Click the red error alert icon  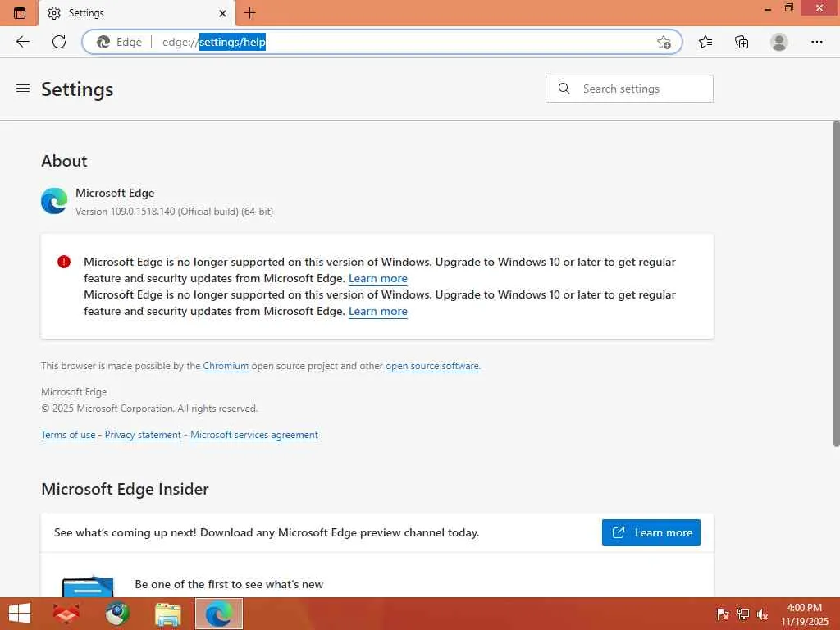point(64,262)
